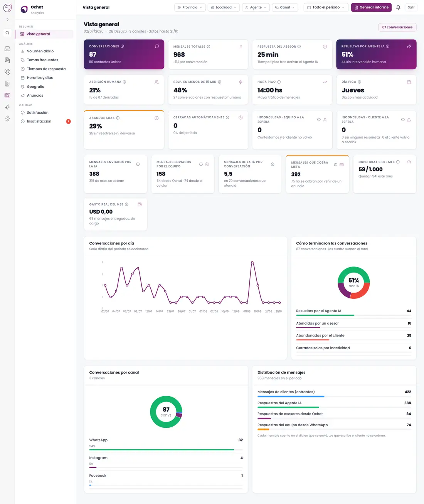The image size is (424, 504).
Task: Open the settings gear icon in the rail
Action: (7, 119)
